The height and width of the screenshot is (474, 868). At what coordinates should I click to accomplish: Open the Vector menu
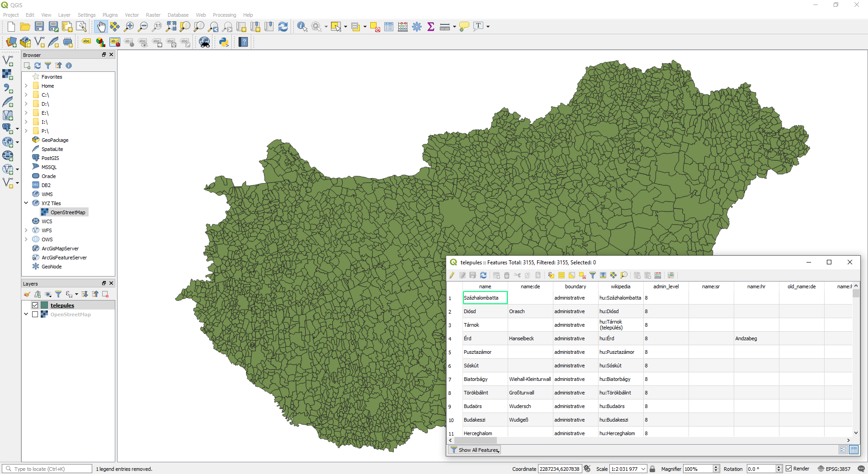(x=132, y=15)
